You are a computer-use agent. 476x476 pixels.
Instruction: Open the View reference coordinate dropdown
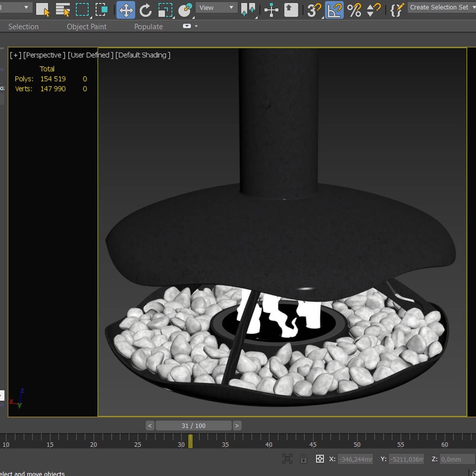tap(216, 8)
